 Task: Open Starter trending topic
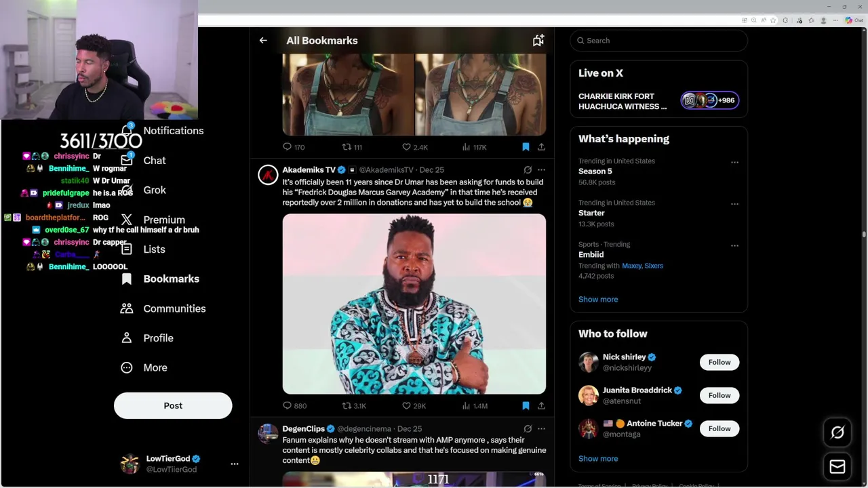[x=591, y=213]
